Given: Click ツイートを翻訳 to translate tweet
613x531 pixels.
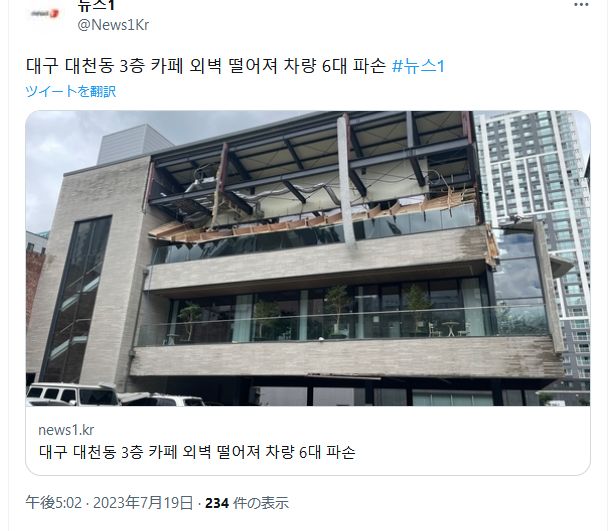Looking at the screenshot, I should click(x=70, y=91).
